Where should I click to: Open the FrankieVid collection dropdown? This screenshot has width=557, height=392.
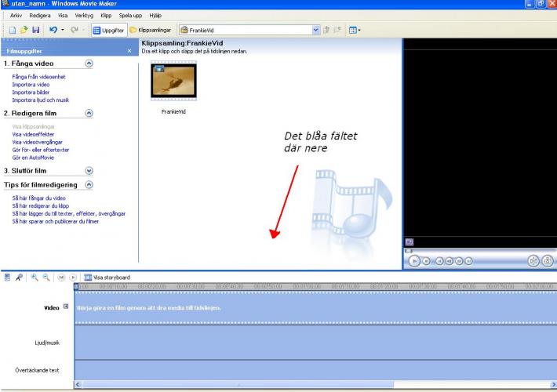pos(316,30)
